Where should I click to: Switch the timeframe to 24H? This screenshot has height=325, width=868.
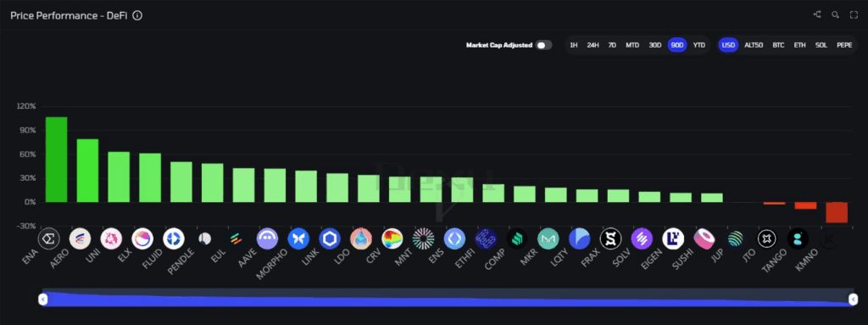[593, 45]
